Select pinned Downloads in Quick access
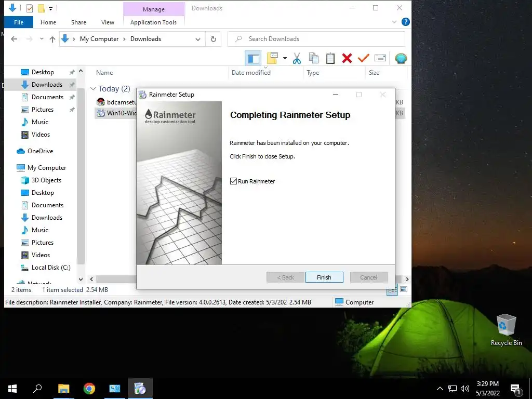This screenshot has width=532, height=399. [47, 85]
